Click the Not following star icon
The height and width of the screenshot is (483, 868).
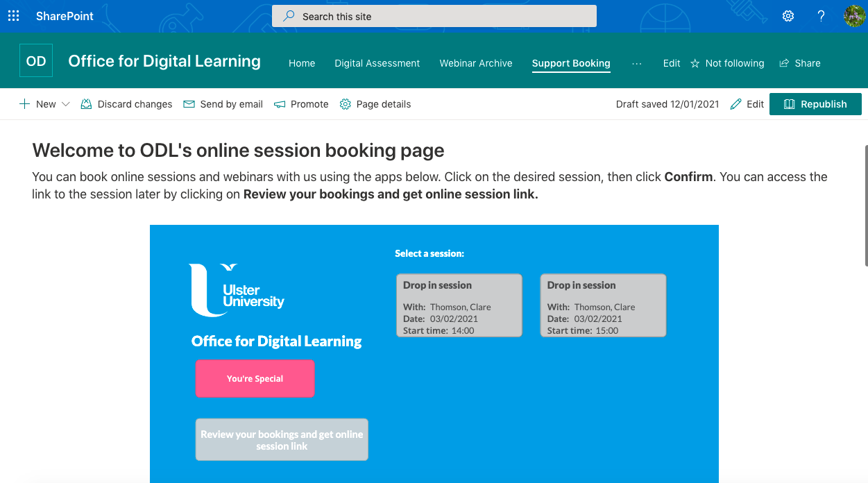[x=695, y=63]
